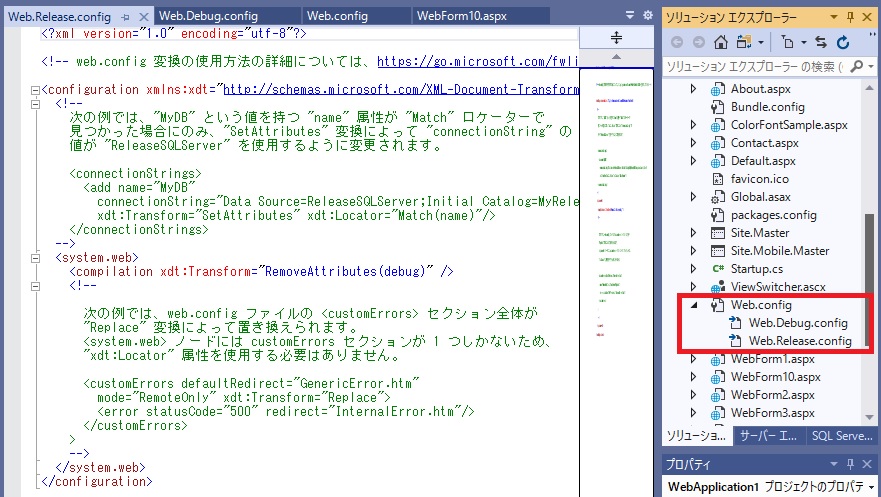Close the Solution Explorer panel
Viewport: 881px width, 497px height.
point(867,17)
